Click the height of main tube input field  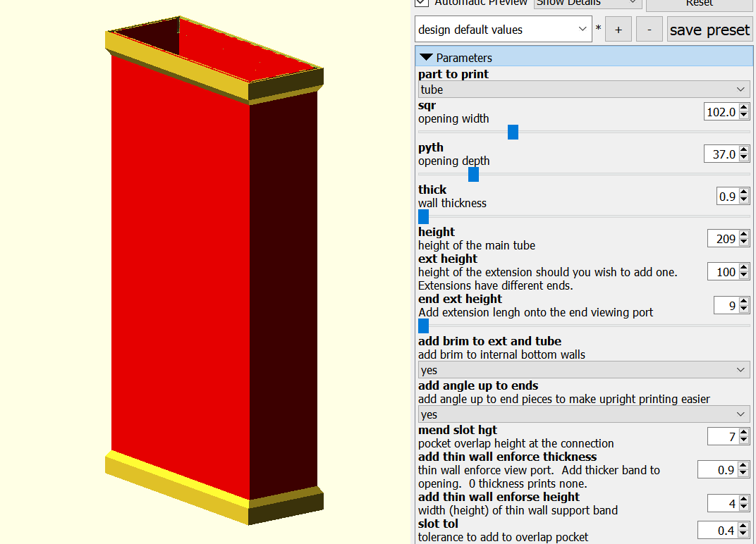click(x=724, y=238)
